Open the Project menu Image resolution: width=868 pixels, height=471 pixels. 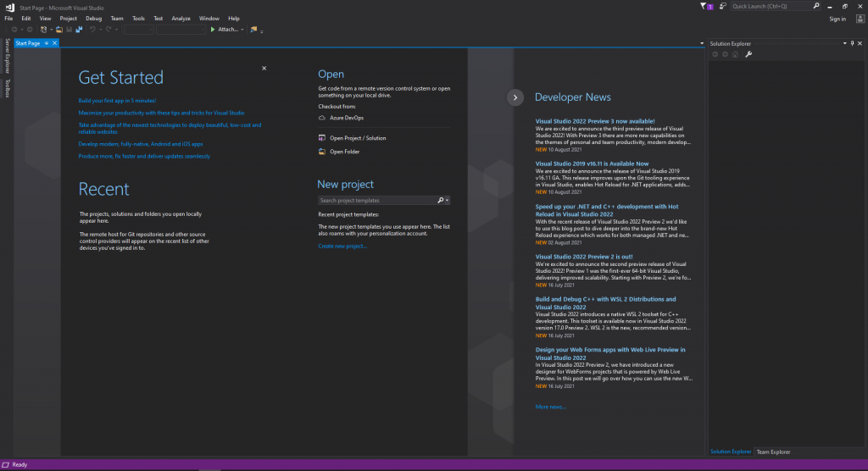(x=68, y=19)
